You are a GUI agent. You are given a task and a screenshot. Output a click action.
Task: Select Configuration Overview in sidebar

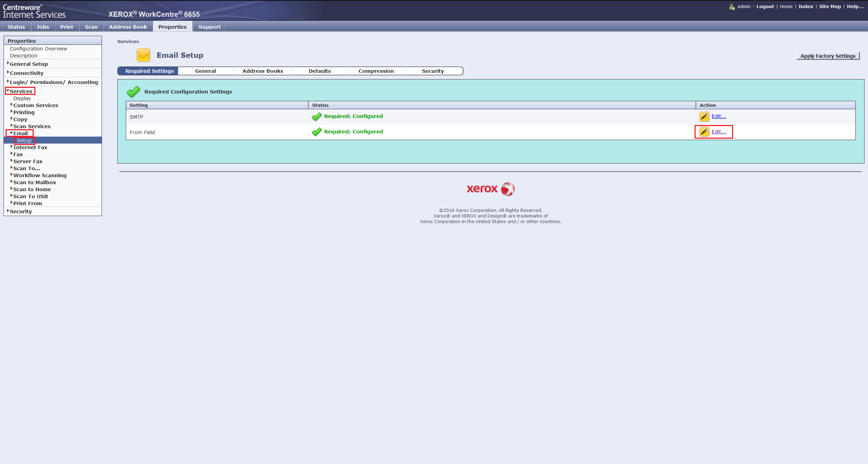click(x=38, y=49)
